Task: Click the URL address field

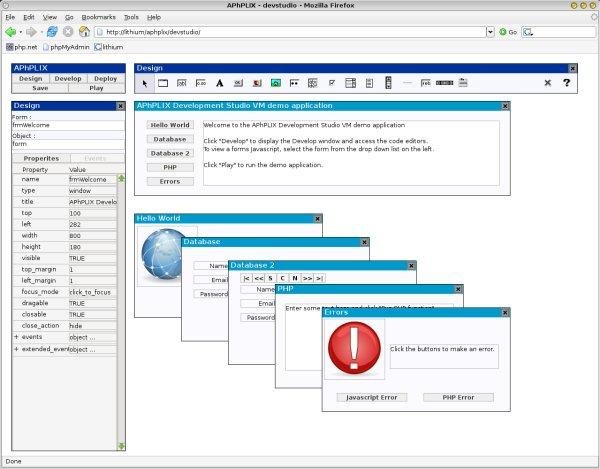Action: pyautogui.click(x=290, y=32)
